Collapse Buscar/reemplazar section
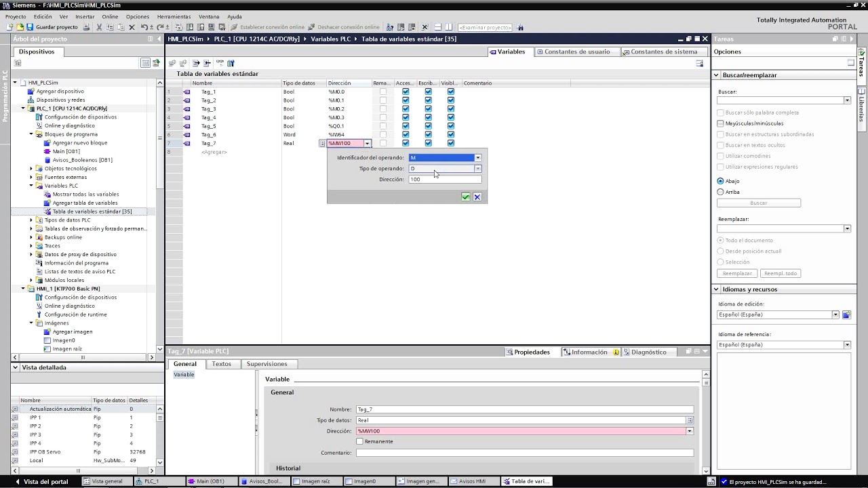This screenshot has width=868, height=488. [717, 75]
